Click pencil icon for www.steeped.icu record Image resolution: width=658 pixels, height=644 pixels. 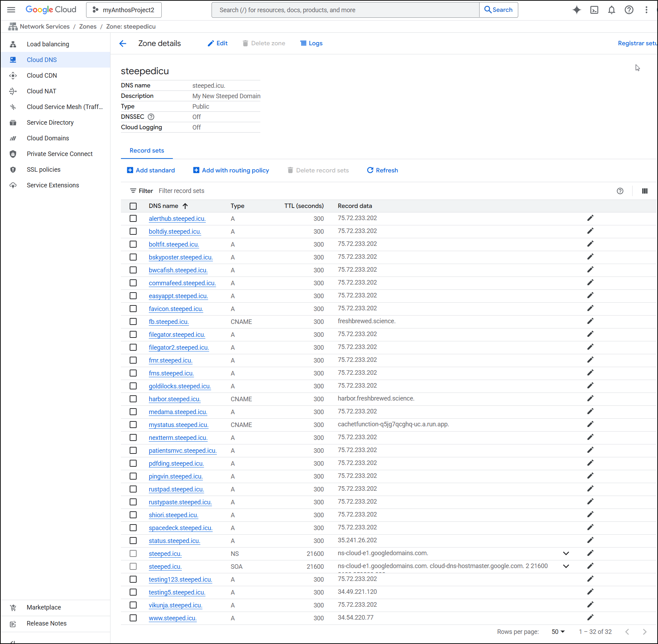(x=590, y=618)
